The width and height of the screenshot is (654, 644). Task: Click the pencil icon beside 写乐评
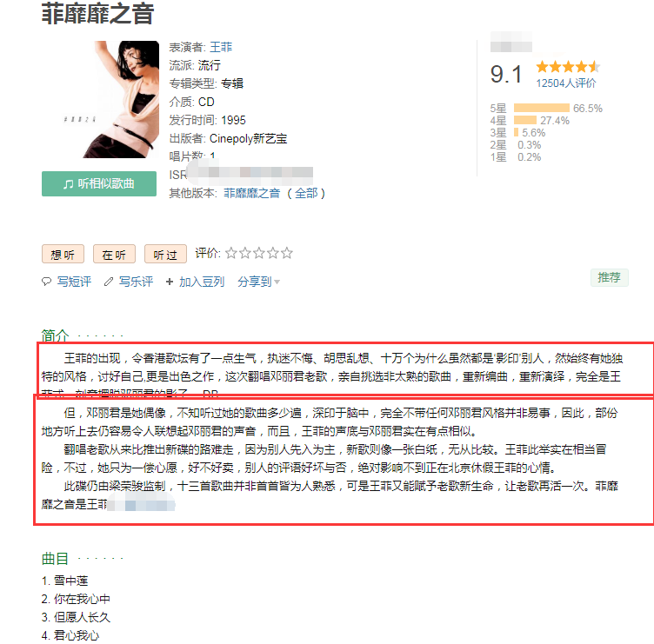[x=109, y=282]
